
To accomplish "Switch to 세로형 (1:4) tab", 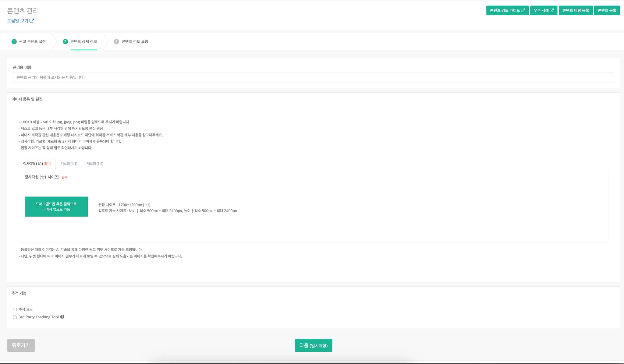I will click(95, 164).
